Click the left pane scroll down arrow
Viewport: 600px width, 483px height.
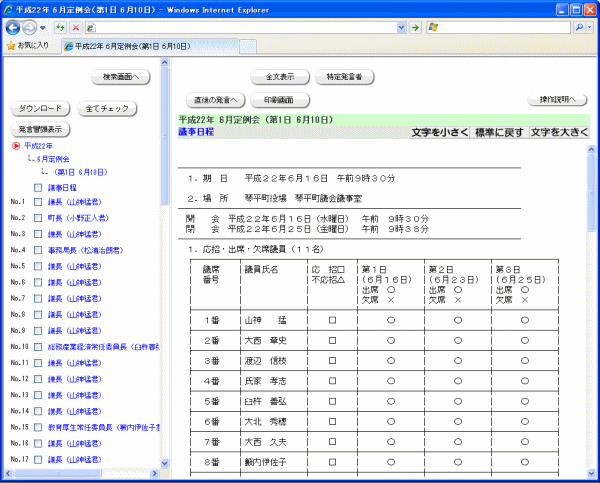(x=165, y=463)
